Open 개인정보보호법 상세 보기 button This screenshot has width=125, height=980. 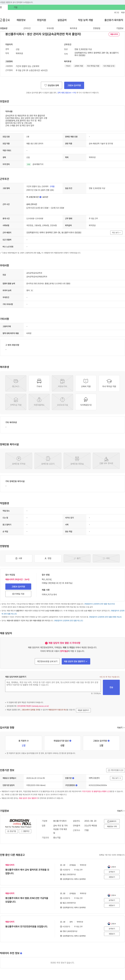click(x=47, y=661)
